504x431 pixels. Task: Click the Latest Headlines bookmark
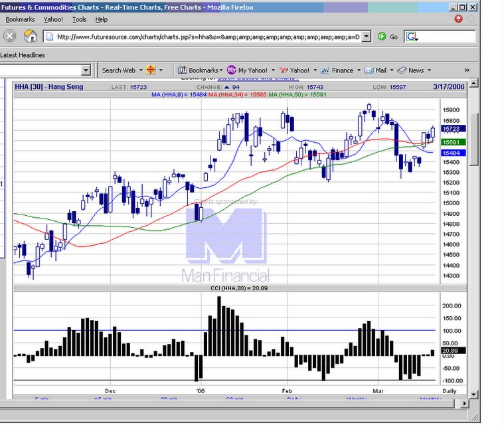tap(23, 55)
